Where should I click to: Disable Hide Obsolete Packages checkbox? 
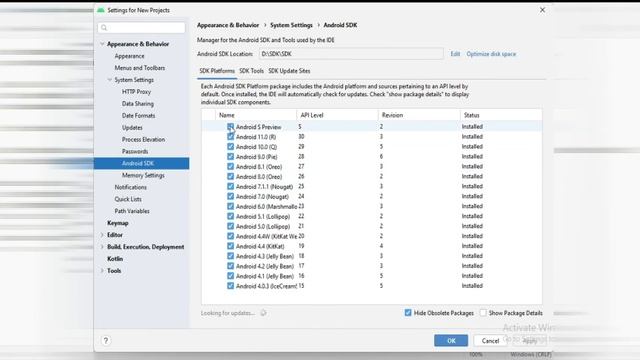[x=408, y=313]
